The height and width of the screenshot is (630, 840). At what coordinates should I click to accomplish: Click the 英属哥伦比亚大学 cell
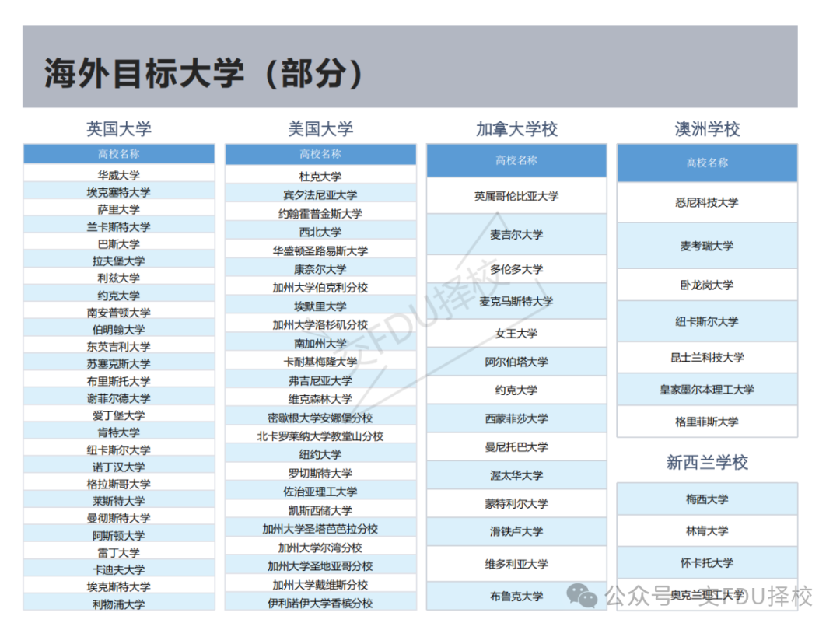coord(516,195)
